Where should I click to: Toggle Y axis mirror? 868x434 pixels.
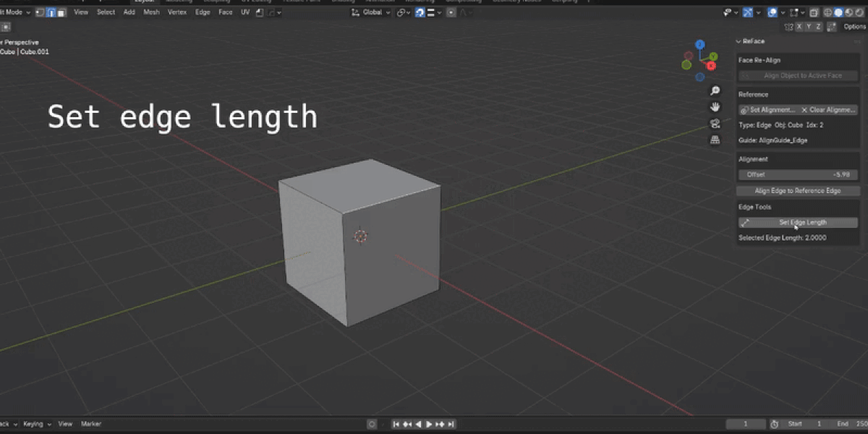click(x=809, y=27)
